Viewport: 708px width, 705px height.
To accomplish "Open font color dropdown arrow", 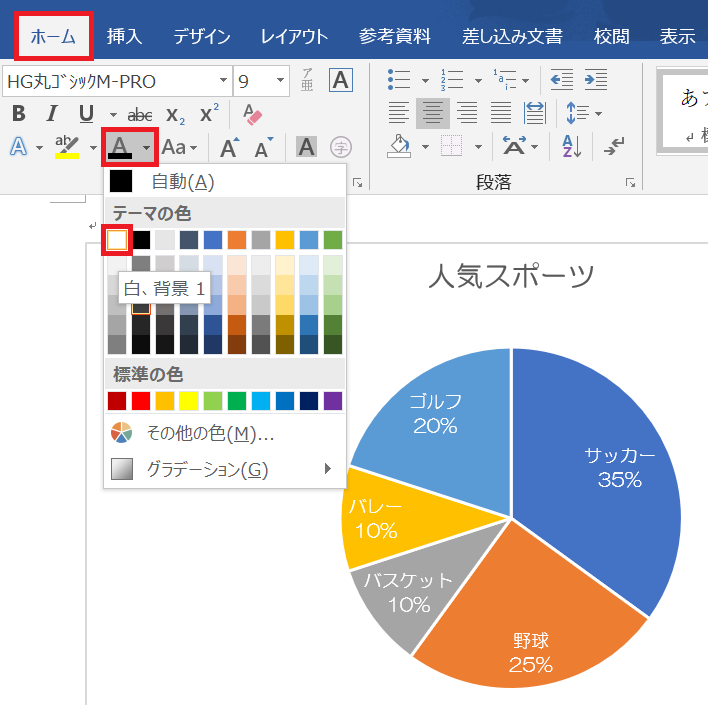I will click(x=146, y=148).
